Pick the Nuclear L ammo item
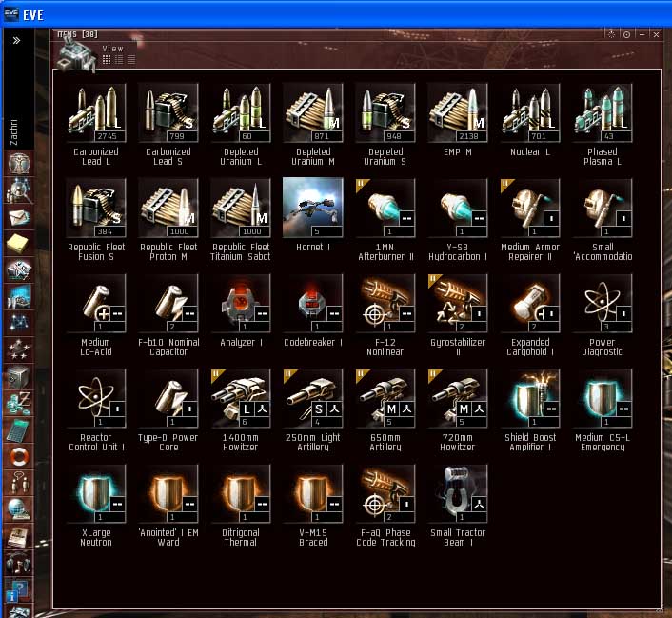 530,112
